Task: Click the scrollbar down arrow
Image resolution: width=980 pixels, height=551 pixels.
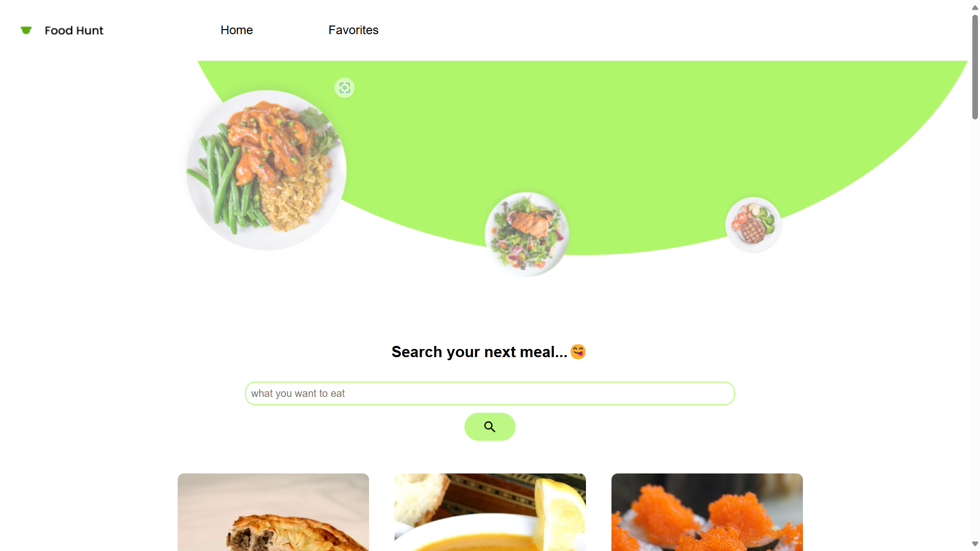Action: (975, 544)
